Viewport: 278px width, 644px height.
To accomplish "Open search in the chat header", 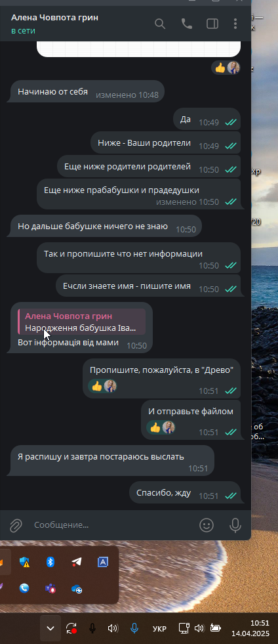I will coord(160,24).
